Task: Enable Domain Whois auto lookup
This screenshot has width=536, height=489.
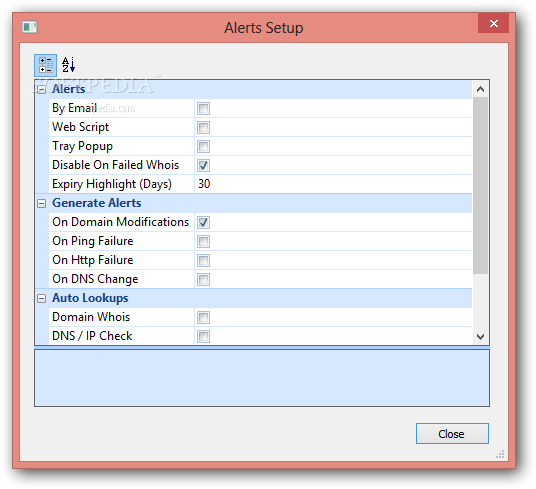Action: click(203, 317)
